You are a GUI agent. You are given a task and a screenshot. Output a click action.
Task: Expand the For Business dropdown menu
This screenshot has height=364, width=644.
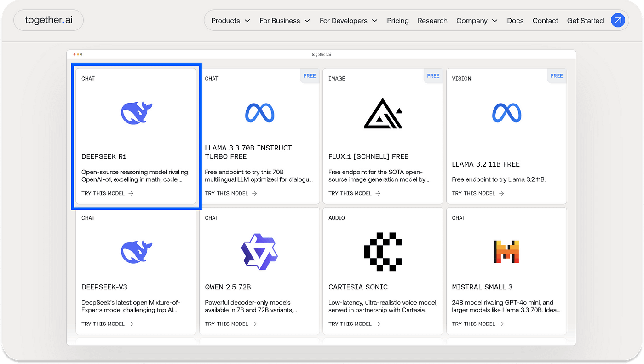pyautogui.click(x=285, y=21)
